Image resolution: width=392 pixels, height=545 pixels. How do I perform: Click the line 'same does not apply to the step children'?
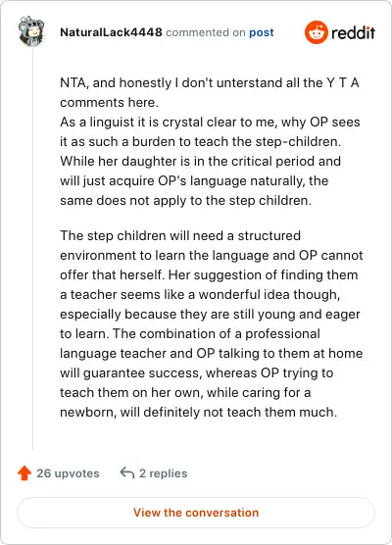pyautogui.click(x=185, y=201)
